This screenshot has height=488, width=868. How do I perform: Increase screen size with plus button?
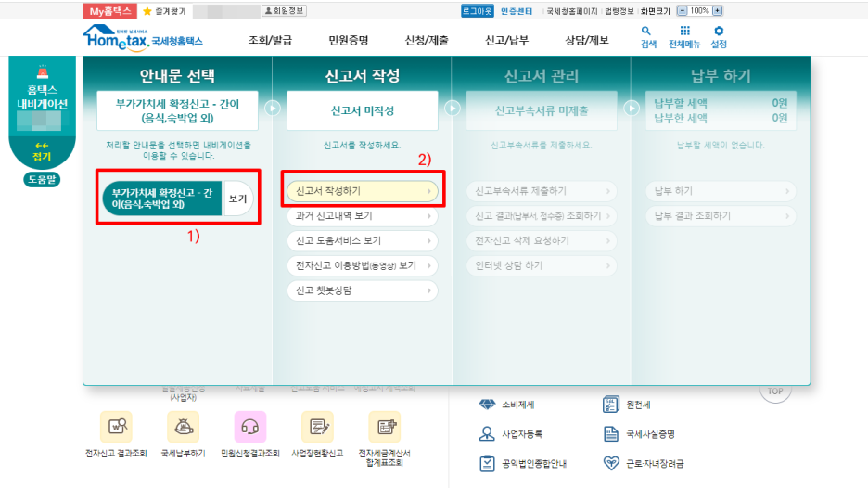click(x=718, y=10)
